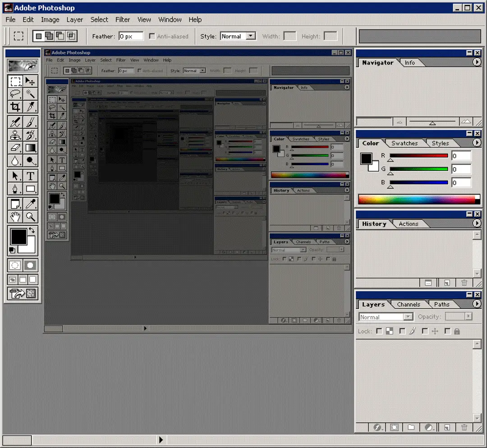Click Delete layer trash button in Layers palette
Viewport: 487px width, 448px height.
[x=464, y=428]
